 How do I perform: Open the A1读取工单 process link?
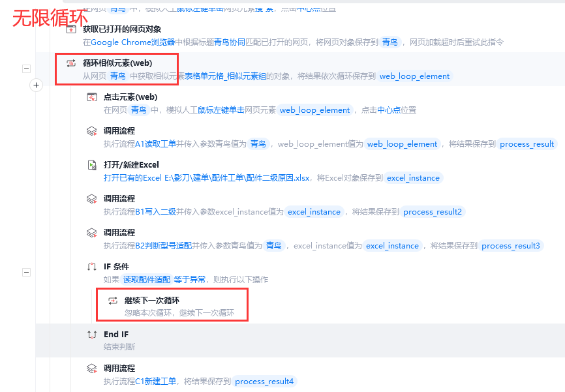(x=156, y=144)
